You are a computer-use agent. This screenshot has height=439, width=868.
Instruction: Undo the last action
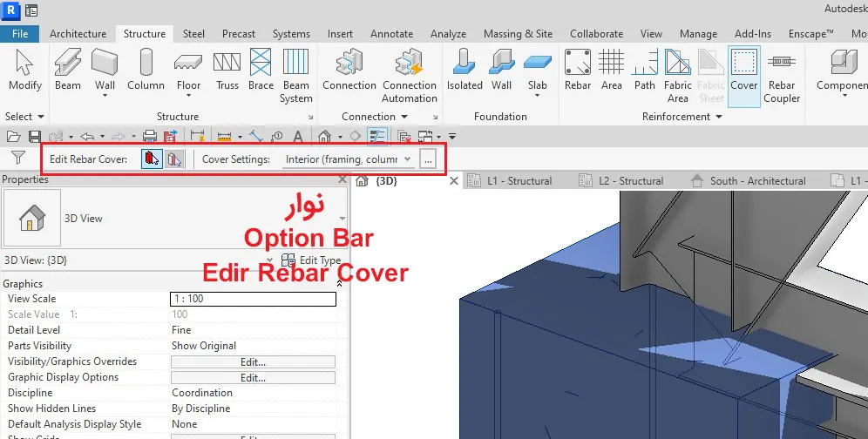click(x=87, y=136)
